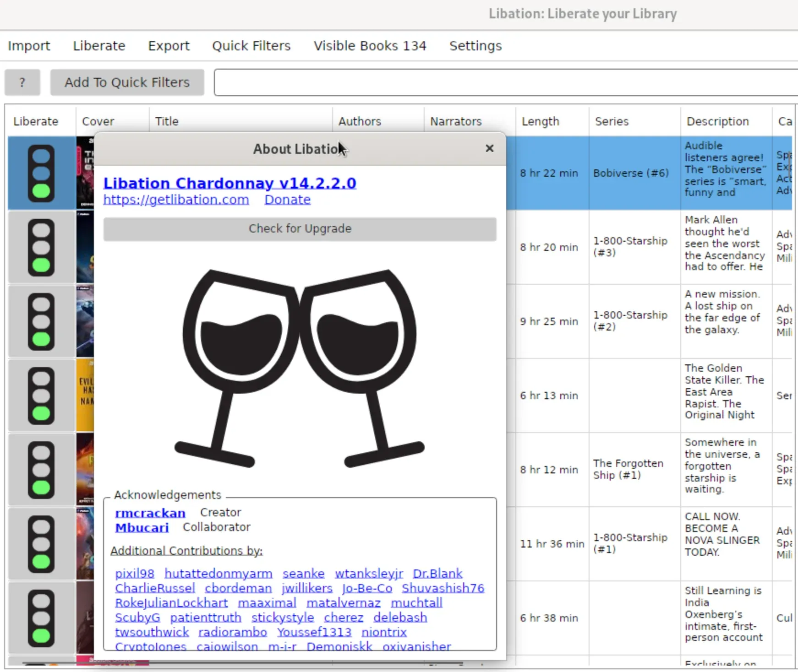This screenshot has width=798, height=672.
Task: Open the Settings menu
Action: [476, 46]
